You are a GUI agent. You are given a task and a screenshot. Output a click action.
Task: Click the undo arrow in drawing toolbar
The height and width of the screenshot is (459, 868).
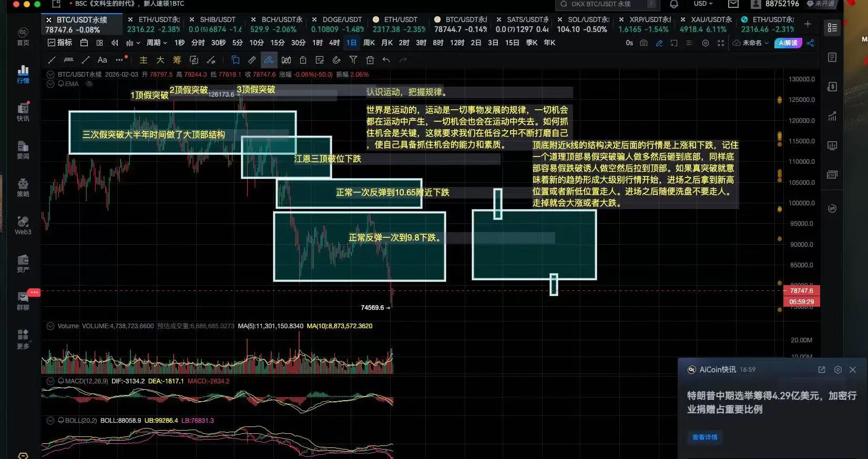pyautogui.click(x=386, y=60)
